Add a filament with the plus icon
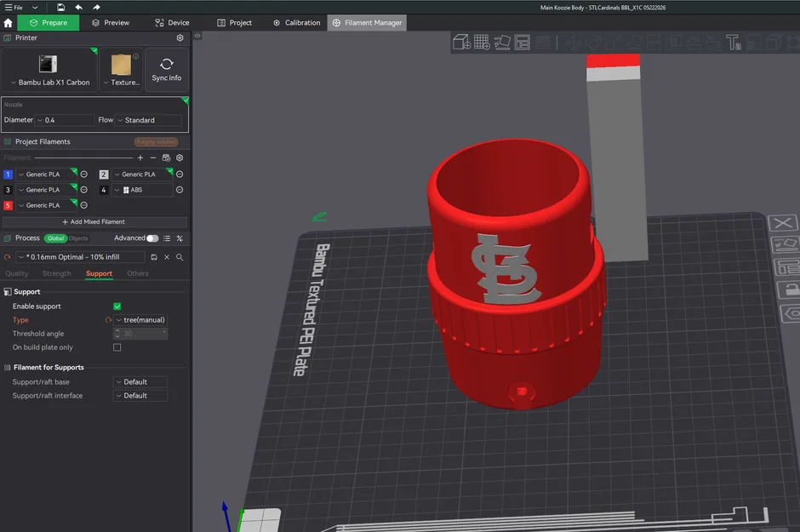Viewport: 800px width, 532px height. click(140, 157)
